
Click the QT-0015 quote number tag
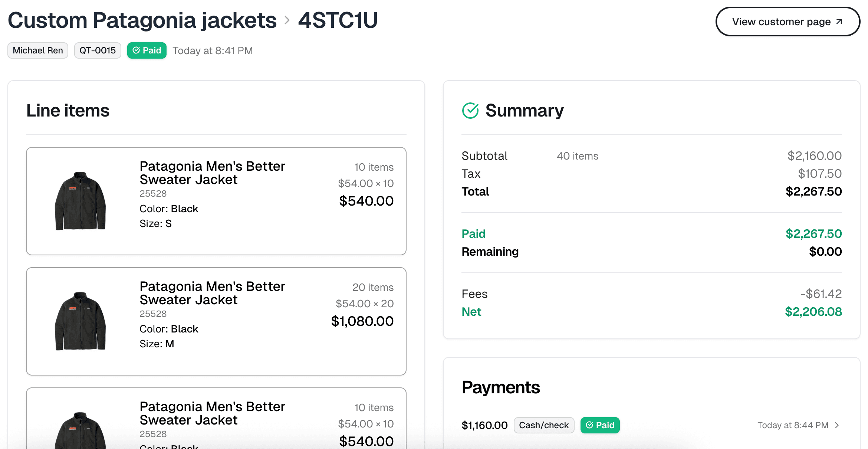pos(98,50)
